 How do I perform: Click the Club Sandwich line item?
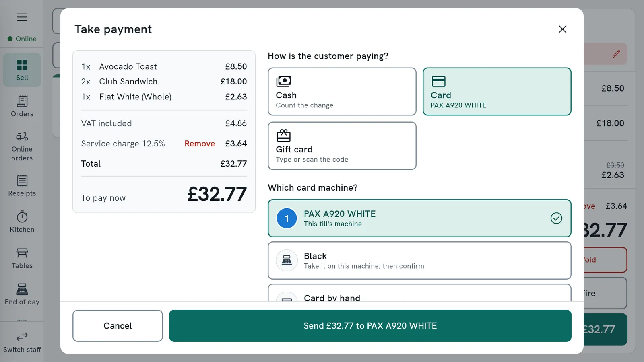pyautogui.click(x=164, y=82)
